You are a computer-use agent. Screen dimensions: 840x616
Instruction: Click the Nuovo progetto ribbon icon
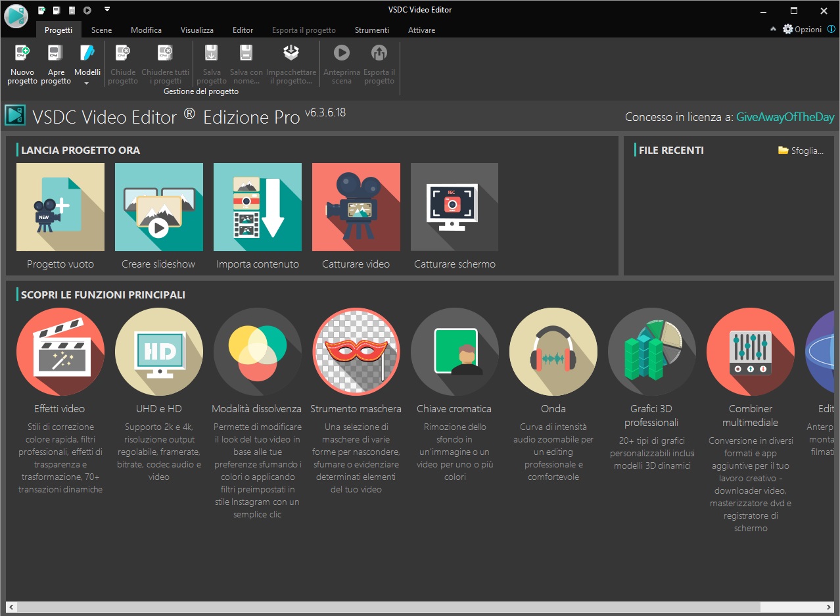tap(22, 53)
